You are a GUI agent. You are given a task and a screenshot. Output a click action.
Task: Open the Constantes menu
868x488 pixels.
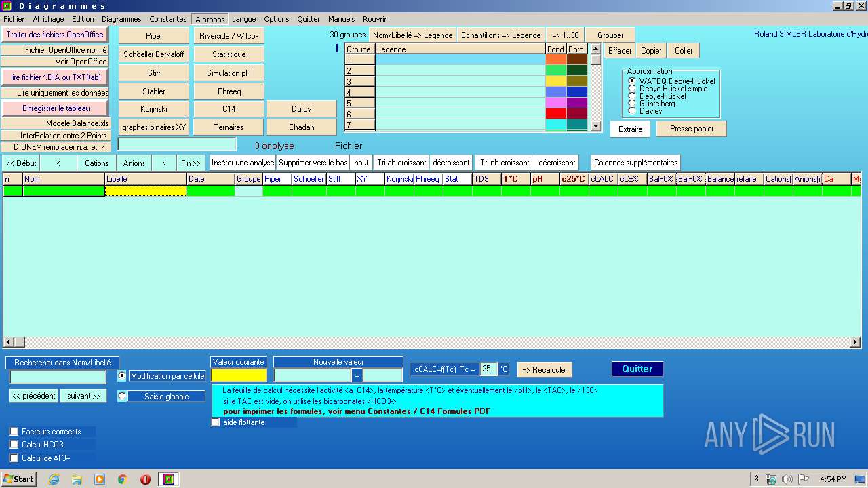click(168, 19)
